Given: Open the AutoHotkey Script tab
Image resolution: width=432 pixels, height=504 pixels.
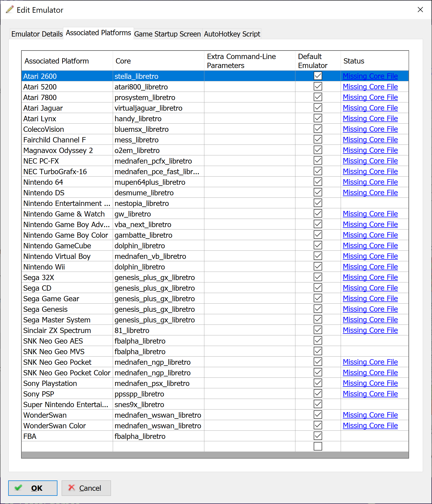Looking at the screenshot, I should 232,34.
